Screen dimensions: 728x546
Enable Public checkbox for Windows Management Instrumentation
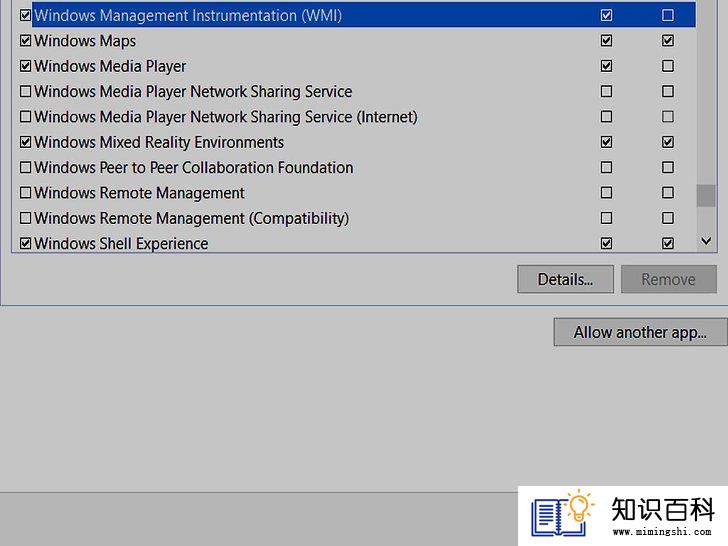pos(668,15)
